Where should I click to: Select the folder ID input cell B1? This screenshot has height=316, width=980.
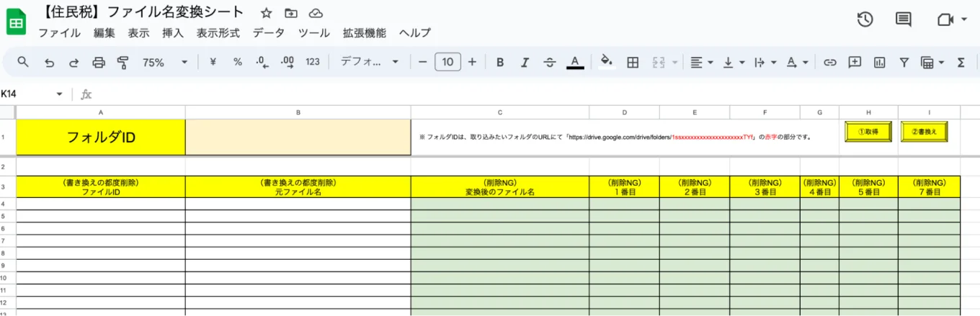[298, 137]
